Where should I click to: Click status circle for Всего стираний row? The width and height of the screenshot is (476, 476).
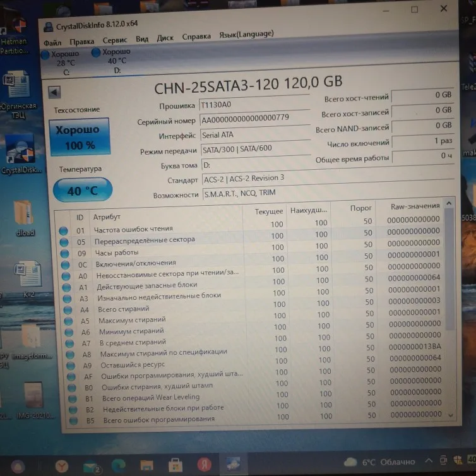click(68, 310)
